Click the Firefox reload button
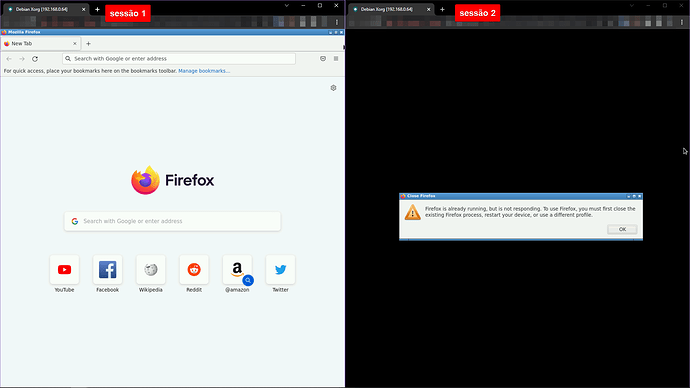The image size is (690, 388). (35, 59)
